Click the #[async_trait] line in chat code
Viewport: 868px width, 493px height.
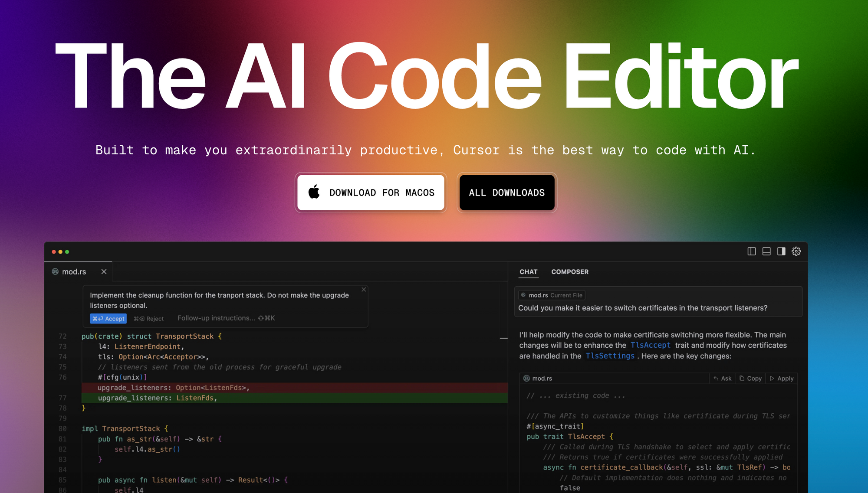(555, 426)
